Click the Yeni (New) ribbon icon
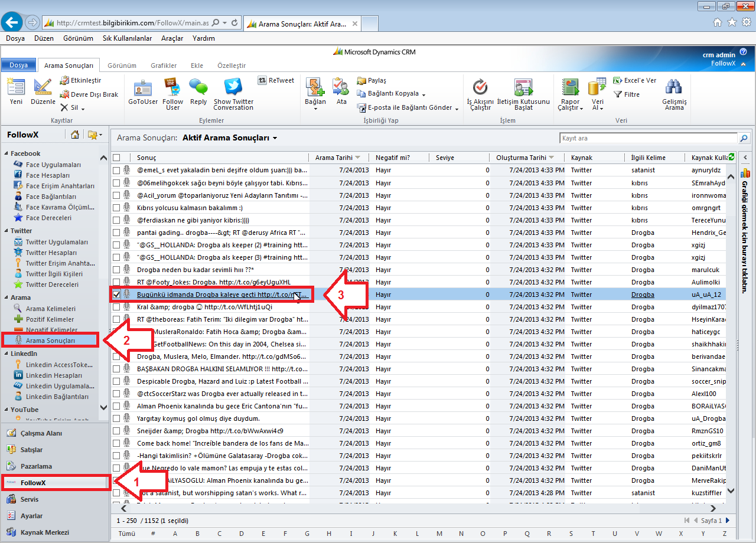Screen dimensions: 756x543 click(16, 87)
